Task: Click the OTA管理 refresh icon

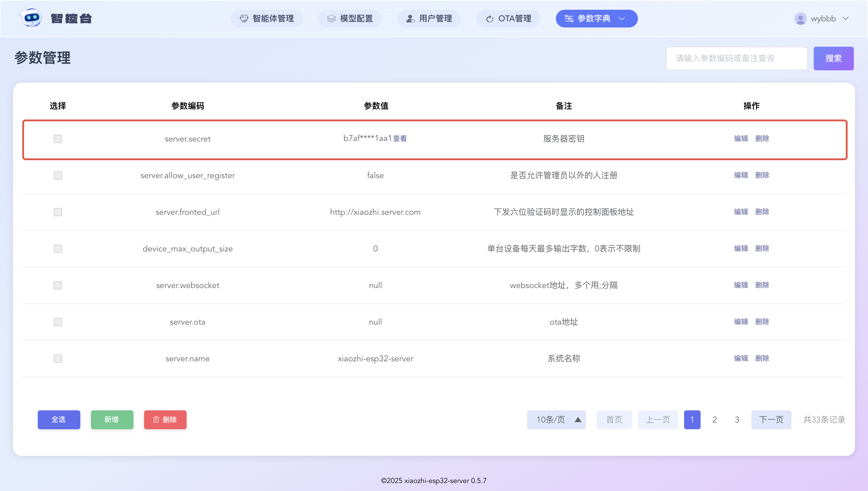Action: coord(490,19)
